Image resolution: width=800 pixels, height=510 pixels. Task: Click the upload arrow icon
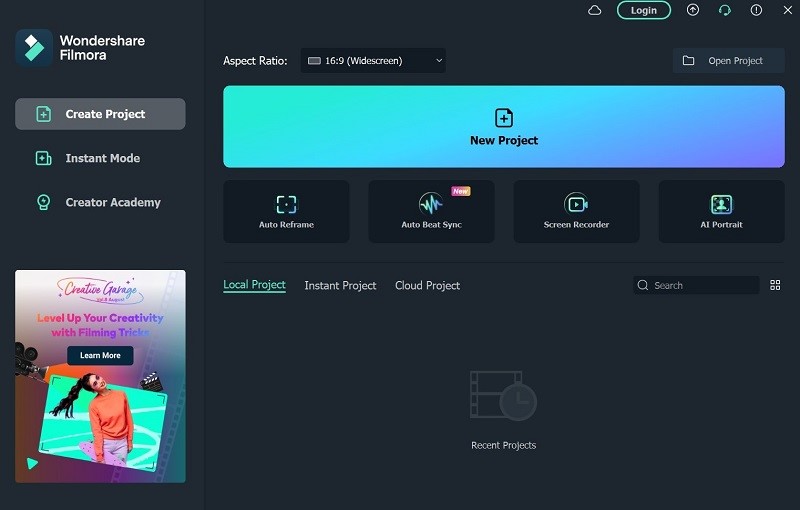coord(693,10)
